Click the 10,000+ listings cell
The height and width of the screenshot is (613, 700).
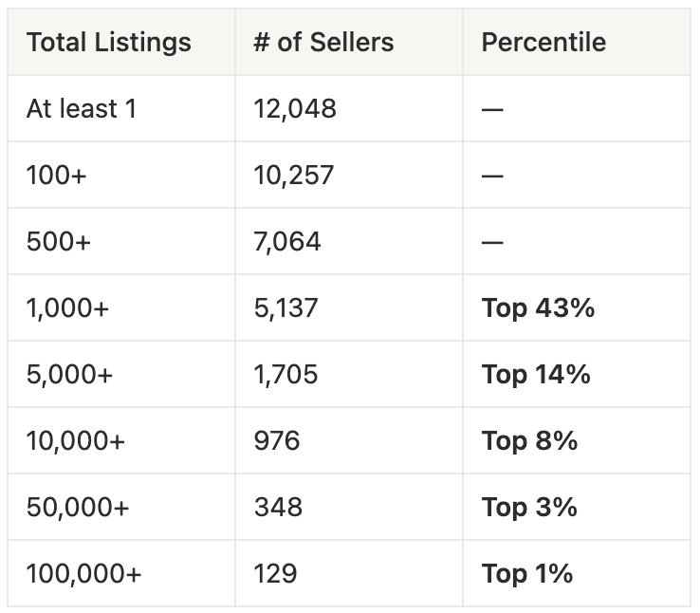[x=76, y=441]
